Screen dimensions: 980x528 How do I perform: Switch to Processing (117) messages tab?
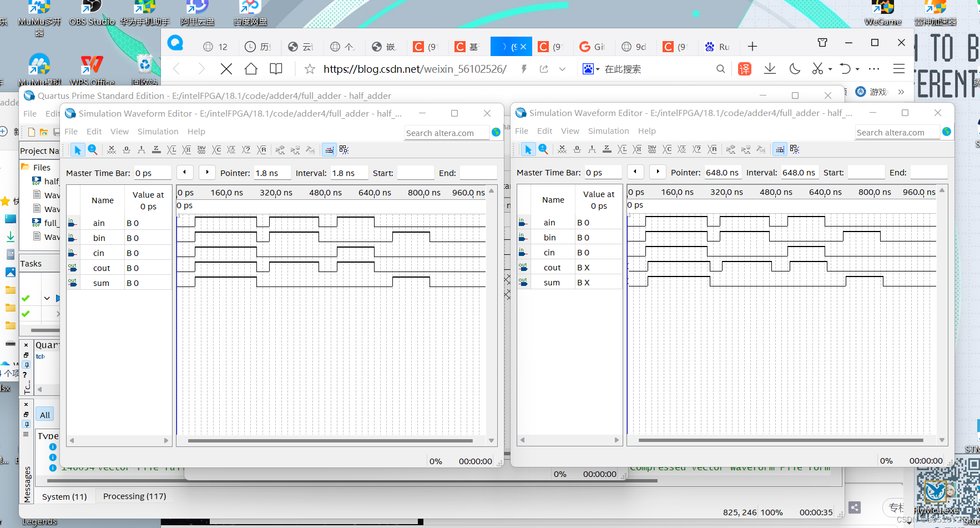[134, 496]
